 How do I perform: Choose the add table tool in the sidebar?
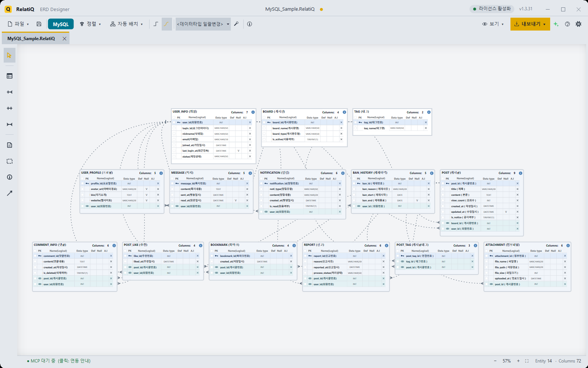pos(10,76)
